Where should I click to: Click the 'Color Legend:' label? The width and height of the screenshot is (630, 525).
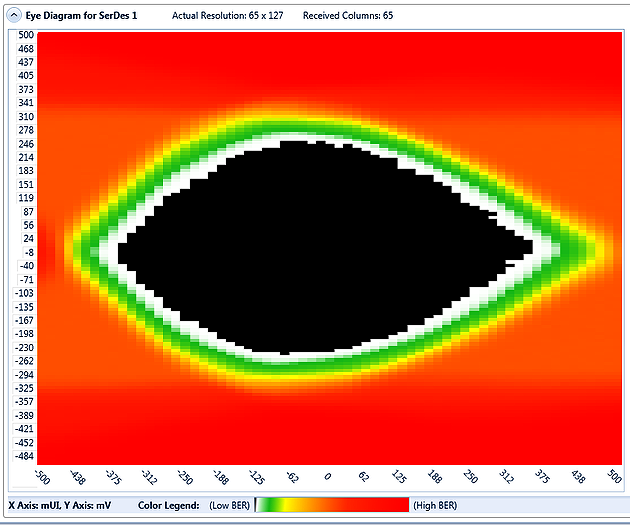(x=169, y=505)
